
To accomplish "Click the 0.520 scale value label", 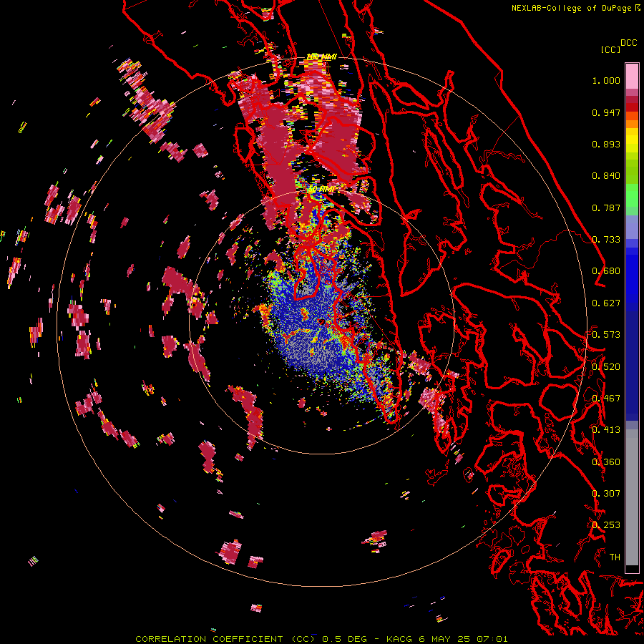I will [x=606, y=367].
